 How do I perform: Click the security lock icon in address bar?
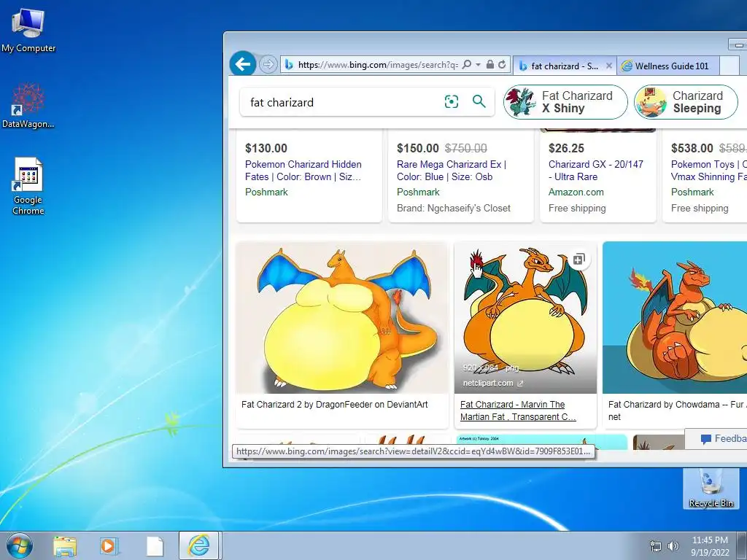(489, 64)
